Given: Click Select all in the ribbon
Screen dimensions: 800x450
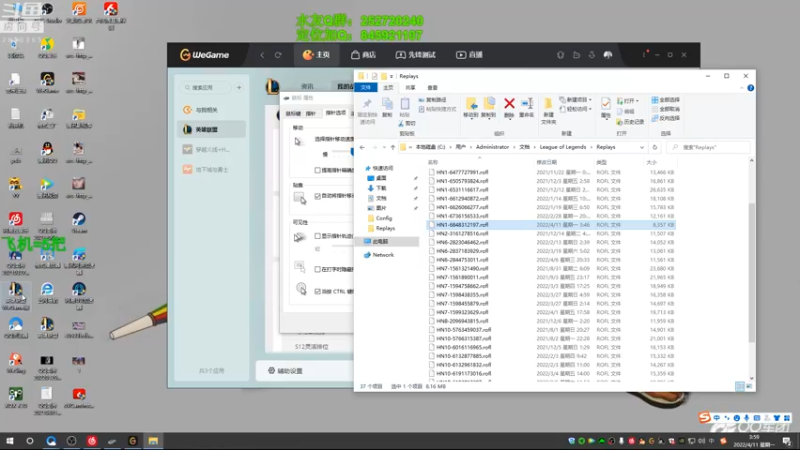Looking at the screenshot, I should [x=665, y=100].
